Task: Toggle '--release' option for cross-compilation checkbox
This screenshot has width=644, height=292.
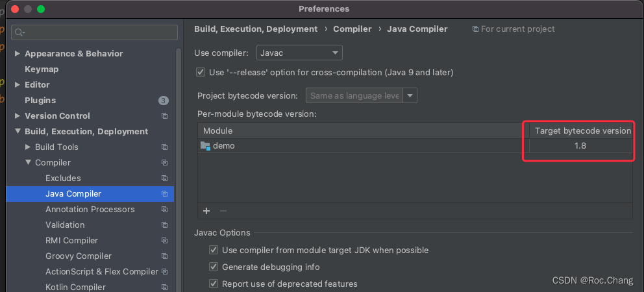Action: pos(201,72)
